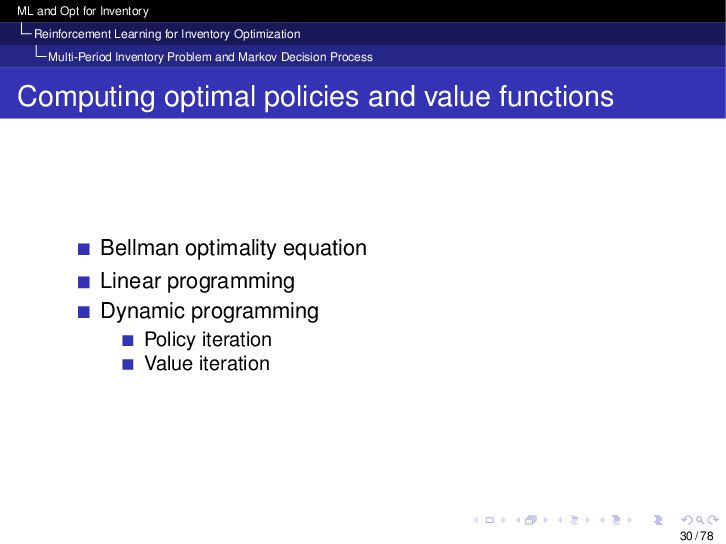Jump to 'Reinforcement Learning for Inventory Optimization' section
This screenshot has width=726, height=544.
(x=167, y=34)
